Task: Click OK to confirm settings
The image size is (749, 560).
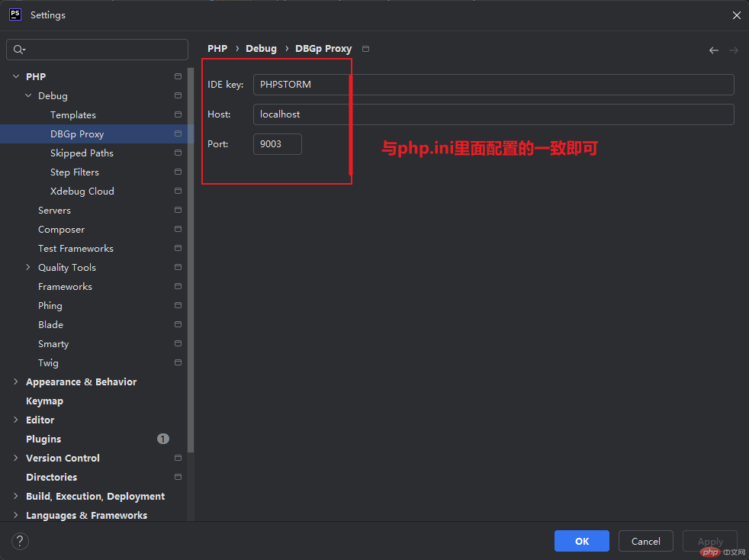Action: pyautogui.click(x=581, y=541)
